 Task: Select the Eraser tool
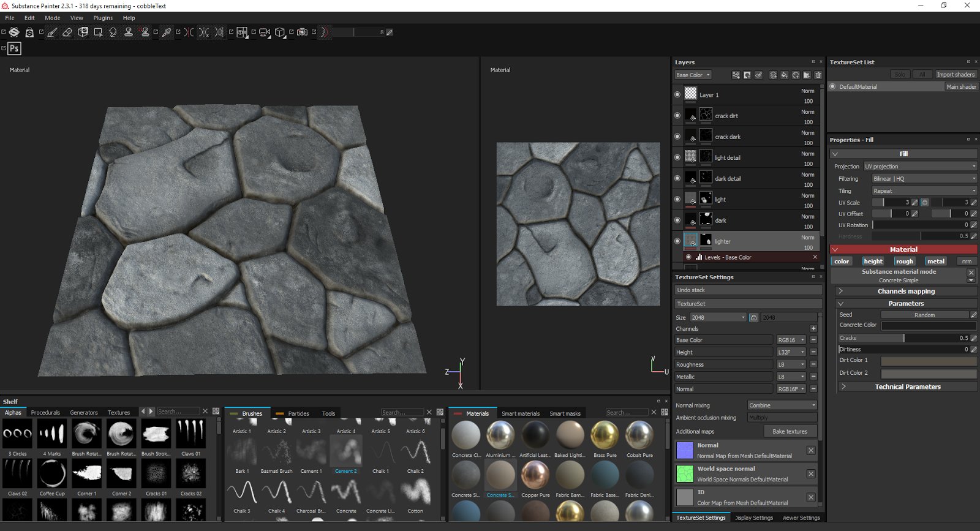[67, 32]
